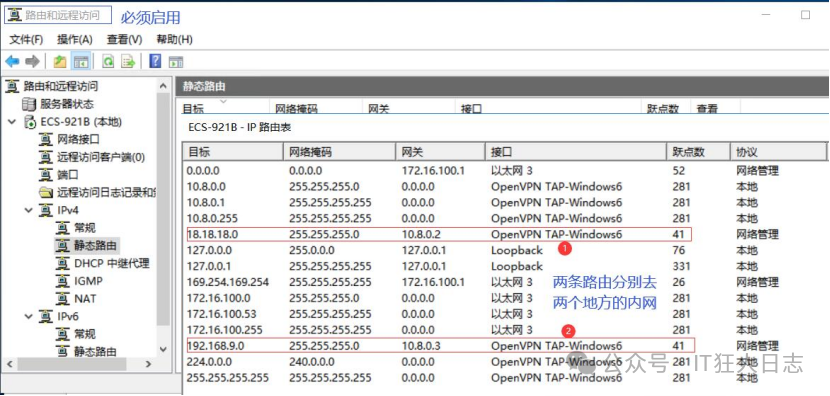This screenshot has height=396, width=830.
Task: Open the 操作(A) menu
Action: click(75, 39)
